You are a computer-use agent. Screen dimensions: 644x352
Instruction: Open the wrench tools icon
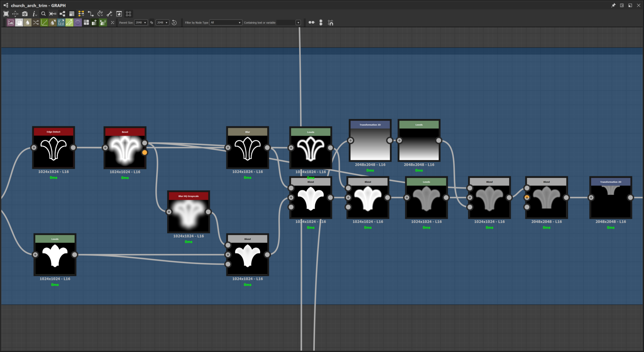coord(109,14)
